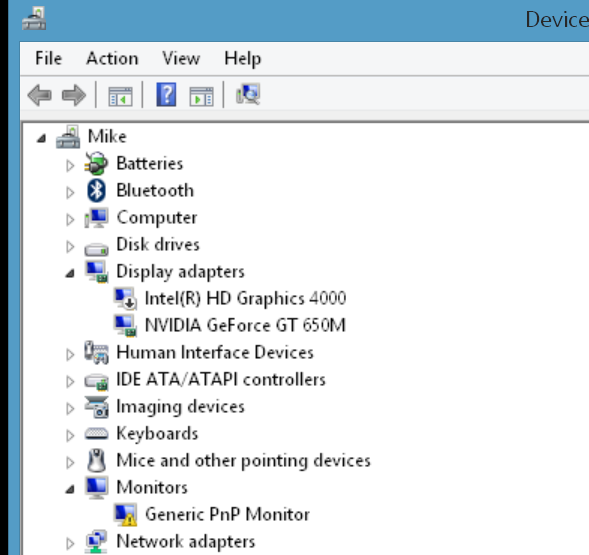Open the Help menu

243,59
